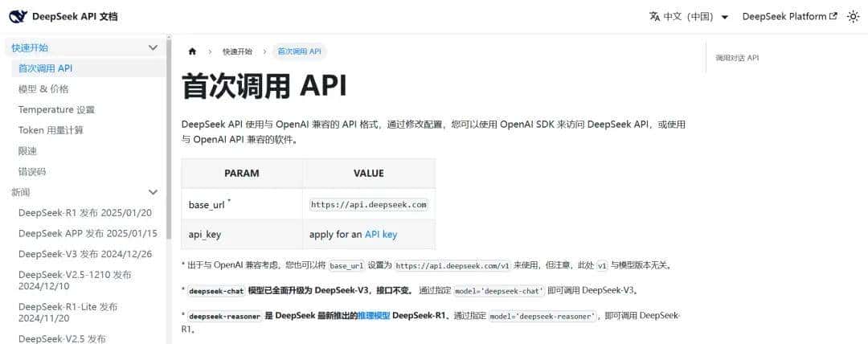Collapse the 新闻 sidebar section chevron

[x=153, y=192]
